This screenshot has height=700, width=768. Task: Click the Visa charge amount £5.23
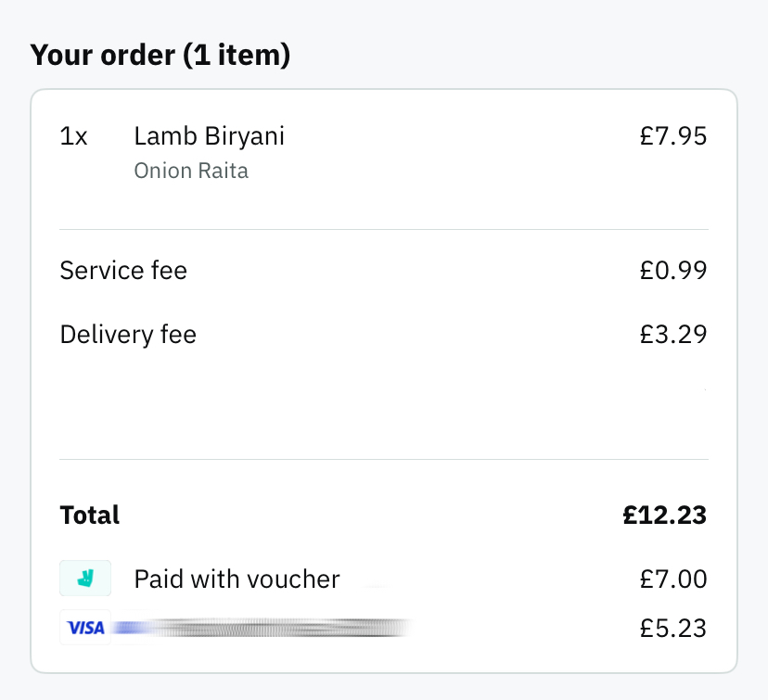click(673, 628)
